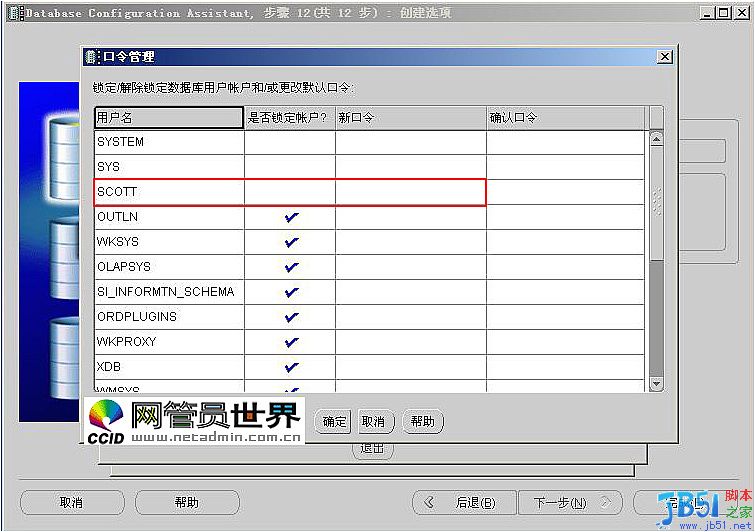Image resolution: width=755 pixels, height=532 pixels.
Task: Click new password field for SYS
Action: coord(410,167)
